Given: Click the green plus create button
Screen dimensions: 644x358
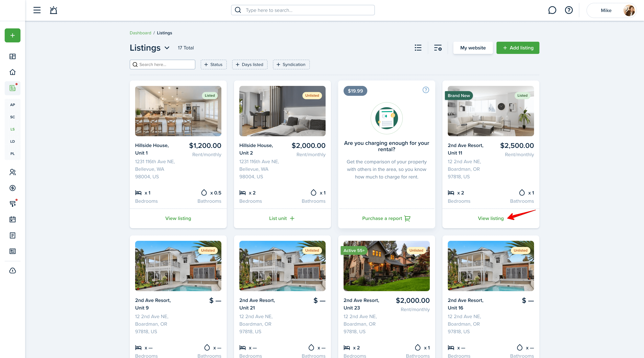Looking at the screenshot, I should (13, 36).
